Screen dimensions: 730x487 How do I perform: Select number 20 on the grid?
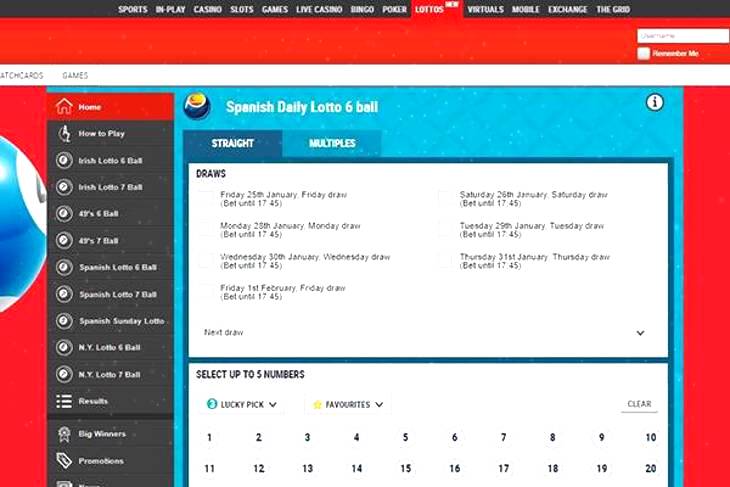650,468
